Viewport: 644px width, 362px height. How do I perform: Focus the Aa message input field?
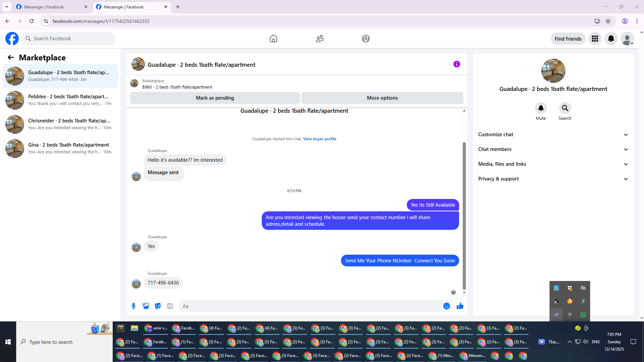point(310,306)
